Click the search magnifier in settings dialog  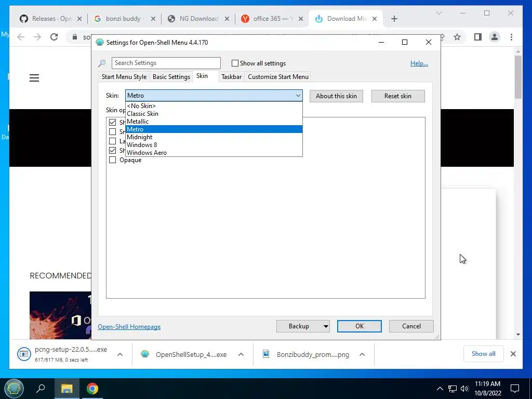tap(102, 63)
